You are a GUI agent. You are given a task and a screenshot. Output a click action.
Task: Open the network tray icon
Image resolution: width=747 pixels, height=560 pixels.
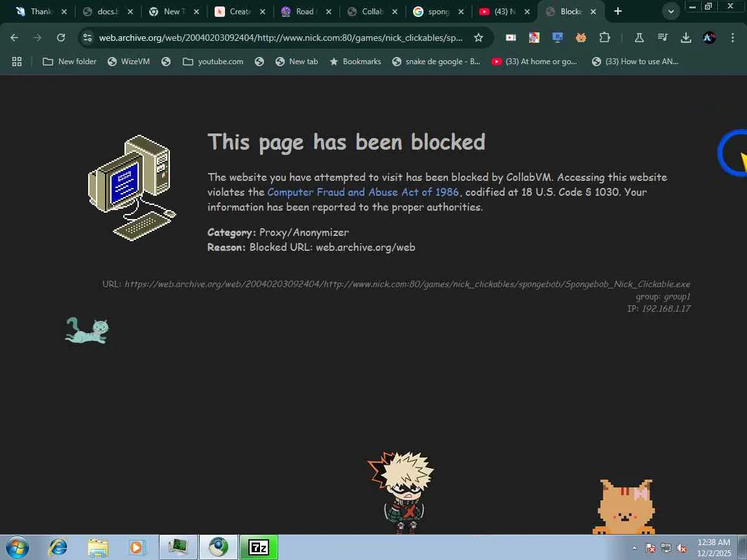(x=666, y=548)
